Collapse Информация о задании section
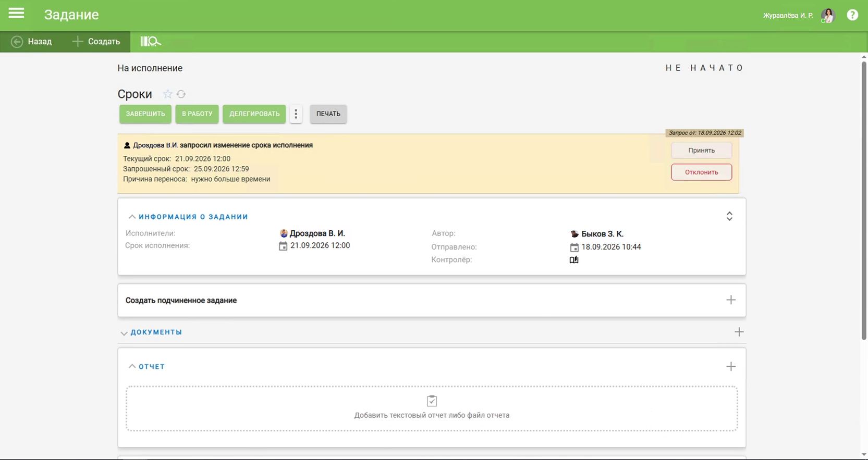The height and width of the screenshot is (460, 868). 132,217
